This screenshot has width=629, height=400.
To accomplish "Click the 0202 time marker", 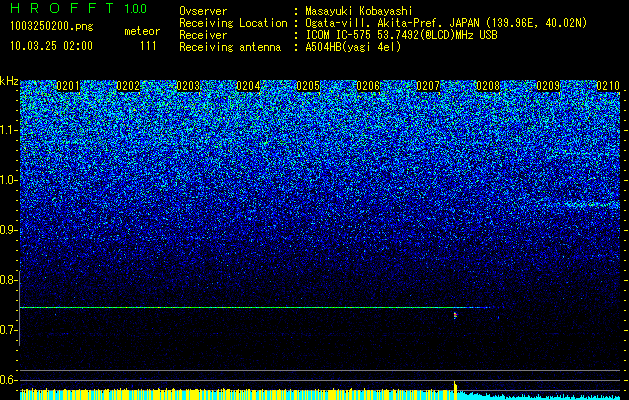I will (128, 86).
